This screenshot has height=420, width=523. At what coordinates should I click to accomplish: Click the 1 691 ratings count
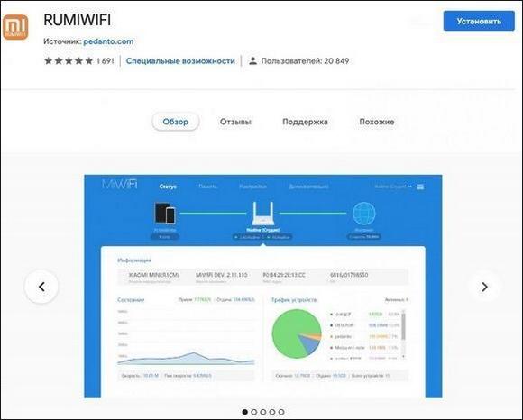pyautogui.click(x=106, y=61)
